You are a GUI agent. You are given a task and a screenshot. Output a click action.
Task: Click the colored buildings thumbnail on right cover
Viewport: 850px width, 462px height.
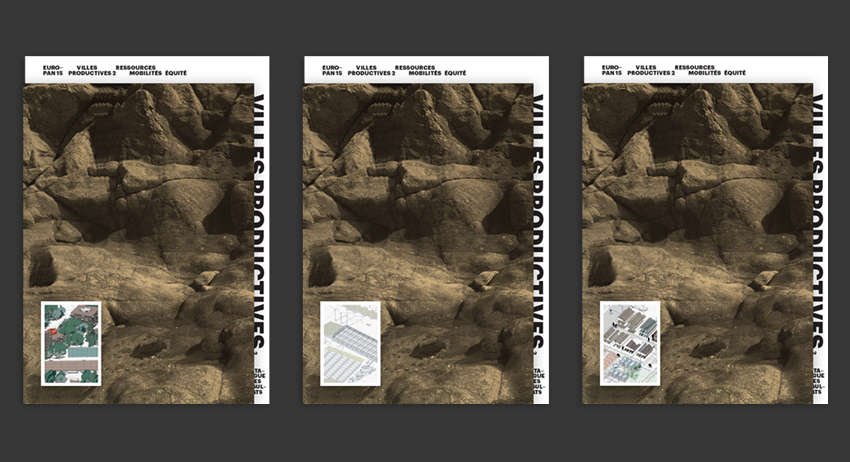point(630,343)
